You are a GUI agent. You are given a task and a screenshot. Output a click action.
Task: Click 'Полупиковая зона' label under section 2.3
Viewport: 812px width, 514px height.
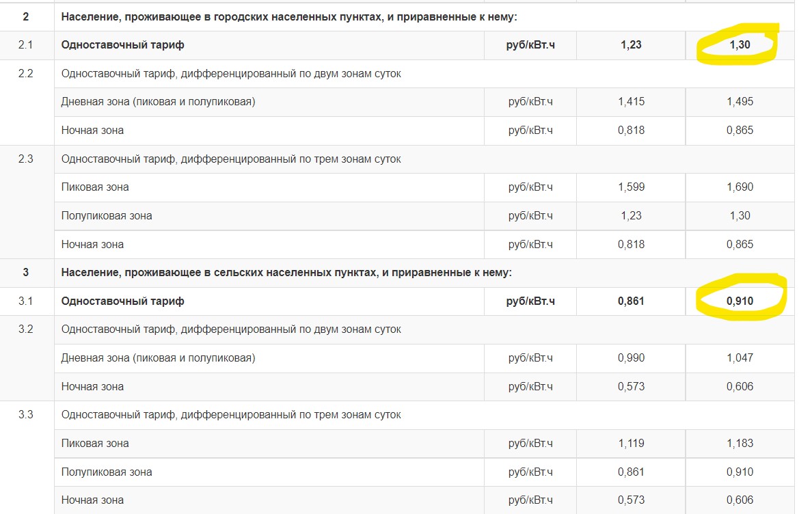107,216
